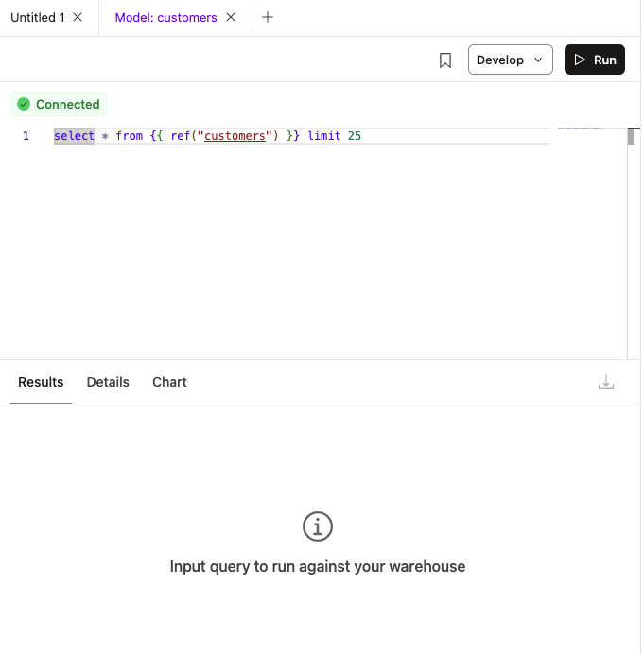Place cursor on "customers" in the query

point(235,136)
